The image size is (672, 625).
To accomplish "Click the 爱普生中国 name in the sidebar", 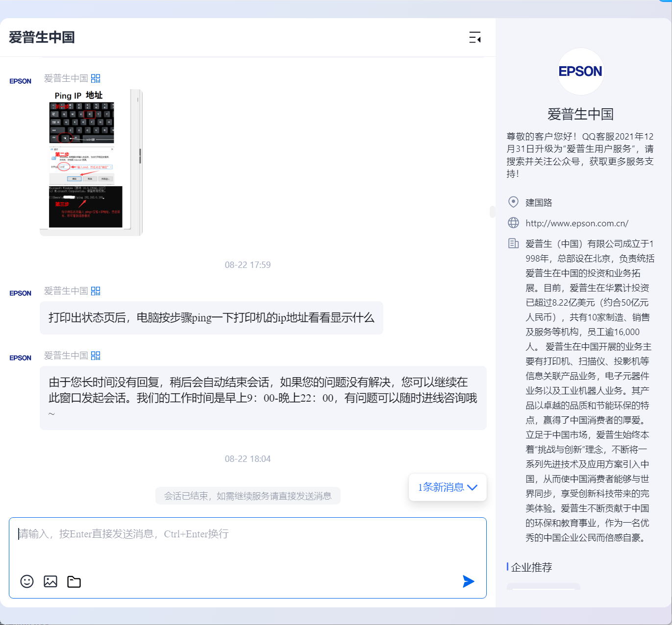I will click(x=581, y=114).
